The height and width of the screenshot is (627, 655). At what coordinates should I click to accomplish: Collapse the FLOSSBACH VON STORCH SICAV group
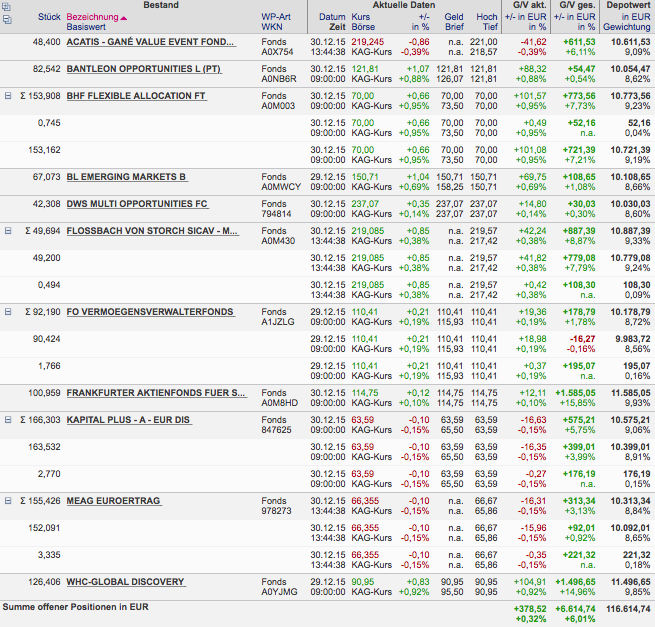[8, 231]
